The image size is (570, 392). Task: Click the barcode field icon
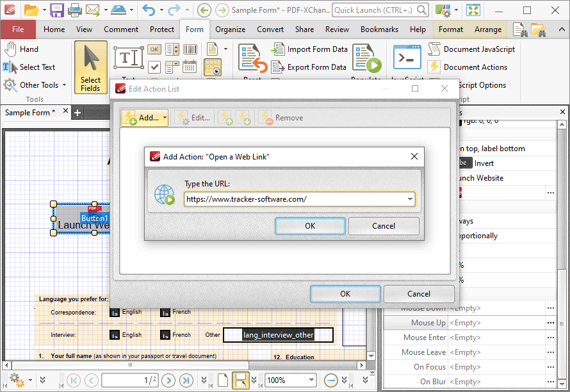(x=190, y=49)
